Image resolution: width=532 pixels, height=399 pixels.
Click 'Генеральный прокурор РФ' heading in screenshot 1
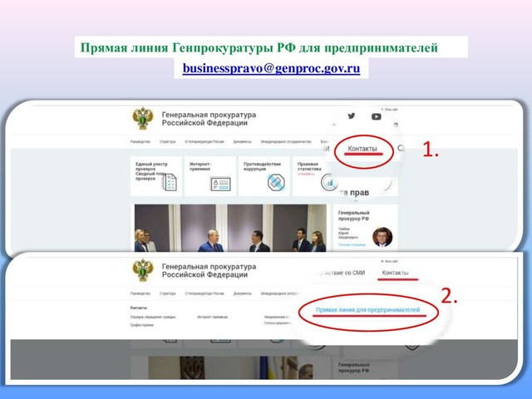coord(354,216)
